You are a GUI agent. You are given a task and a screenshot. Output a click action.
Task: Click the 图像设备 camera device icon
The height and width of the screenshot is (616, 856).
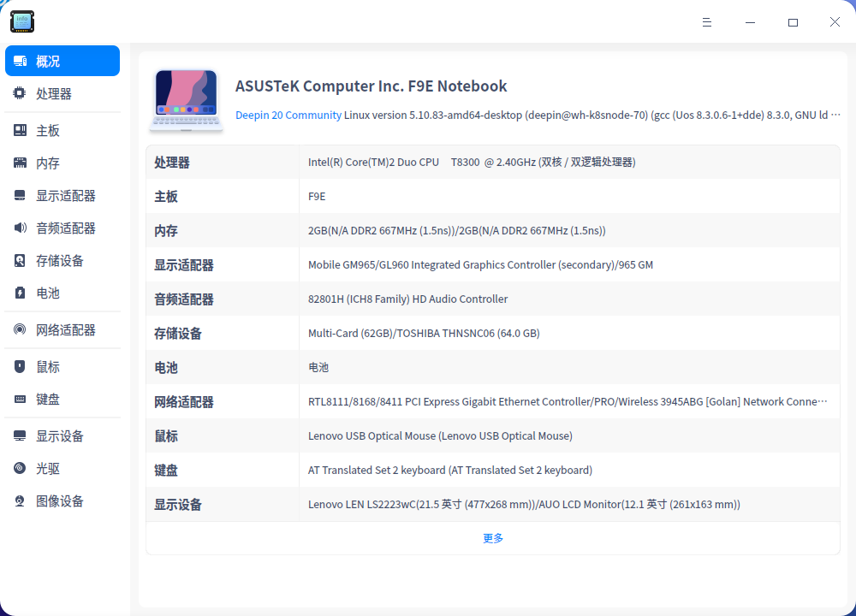tap(19, 500)
